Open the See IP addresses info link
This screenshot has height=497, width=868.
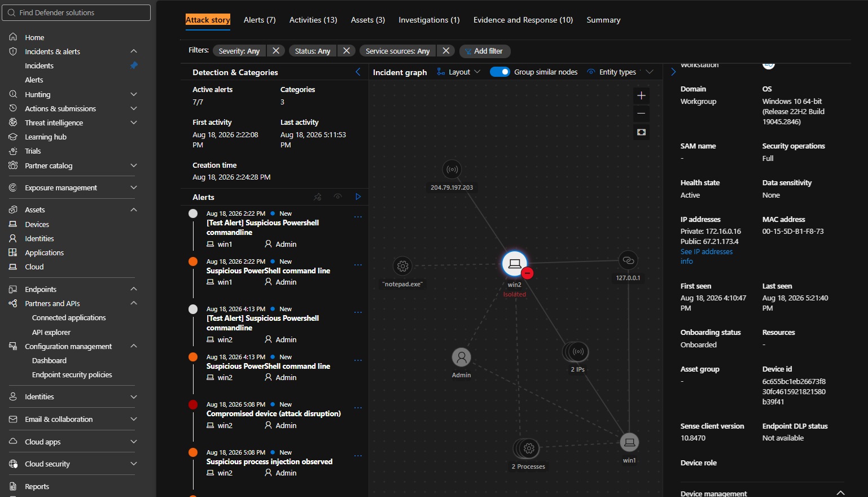(x=707, y=256)
